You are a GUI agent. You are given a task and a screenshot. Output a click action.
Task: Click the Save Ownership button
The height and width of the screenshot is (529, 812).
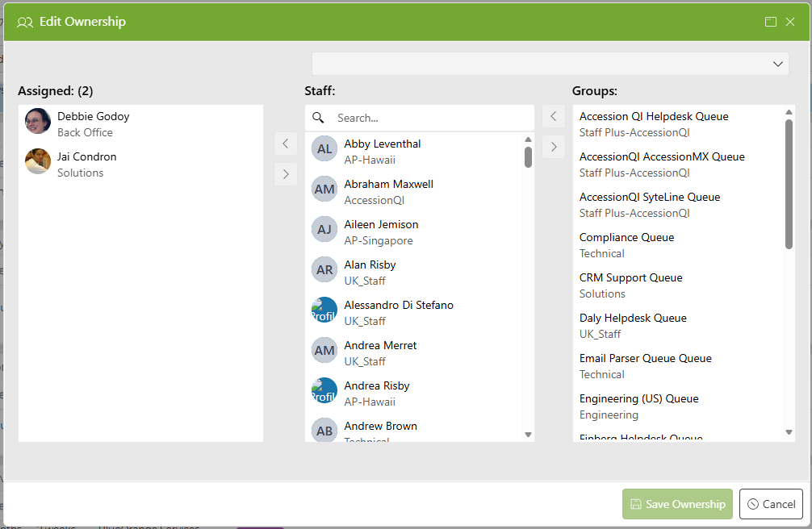point(677,504)
